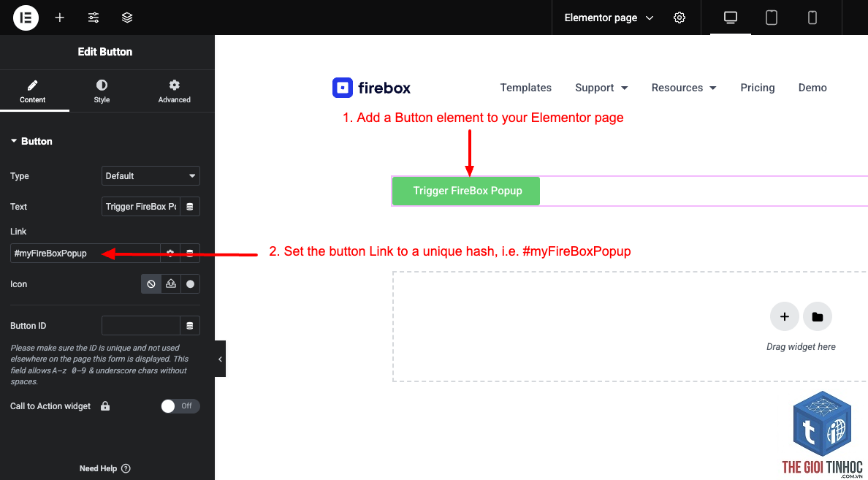The width and height of the screenshot is (868, 480).
Task: Switch to desktop preview mode
Action: tap(731, 18)
